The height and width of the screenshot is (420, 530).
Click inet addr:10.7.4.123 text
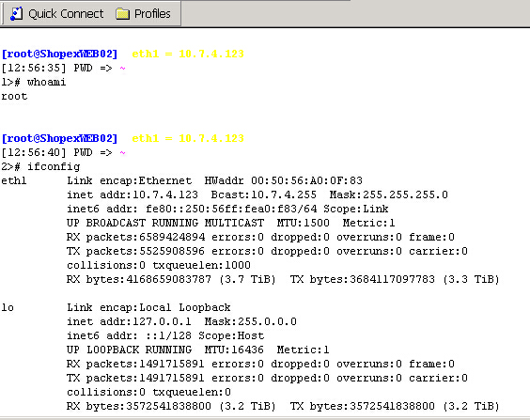pos(132,194)
